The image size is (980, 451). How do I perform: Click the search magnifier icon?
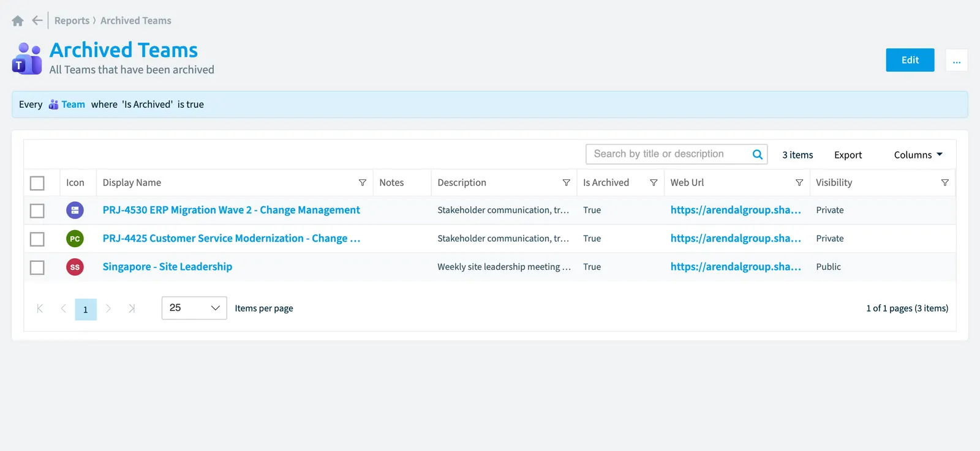point(758,154)
